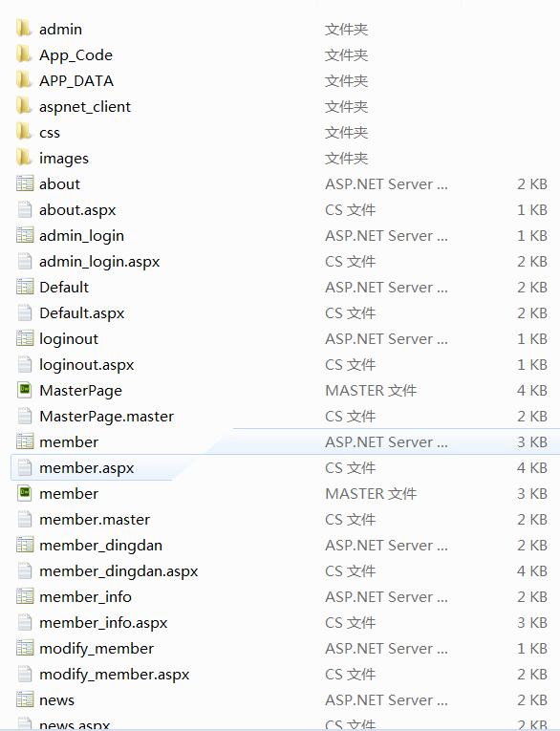
Task: Select the member MASTER file icon
Action: point(25,493)
